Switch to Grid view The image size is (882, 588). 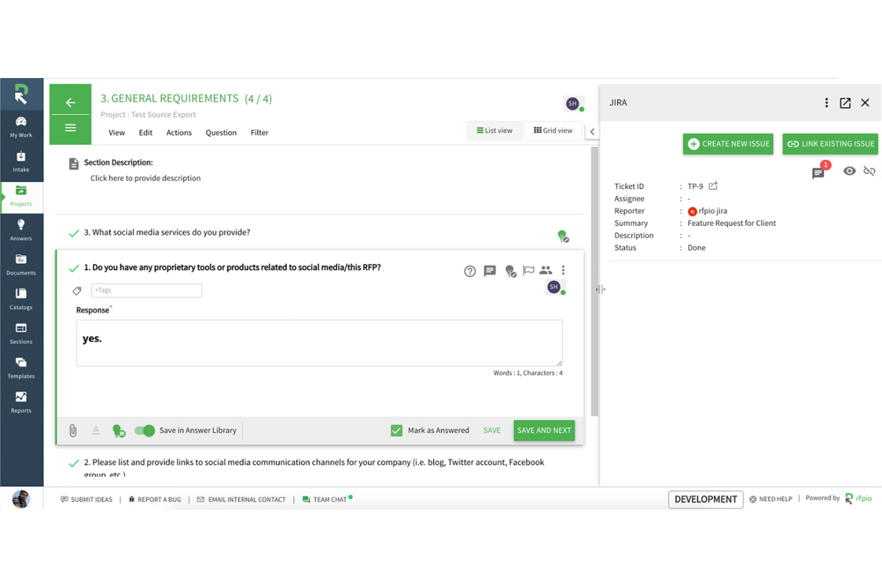point(553,130)
